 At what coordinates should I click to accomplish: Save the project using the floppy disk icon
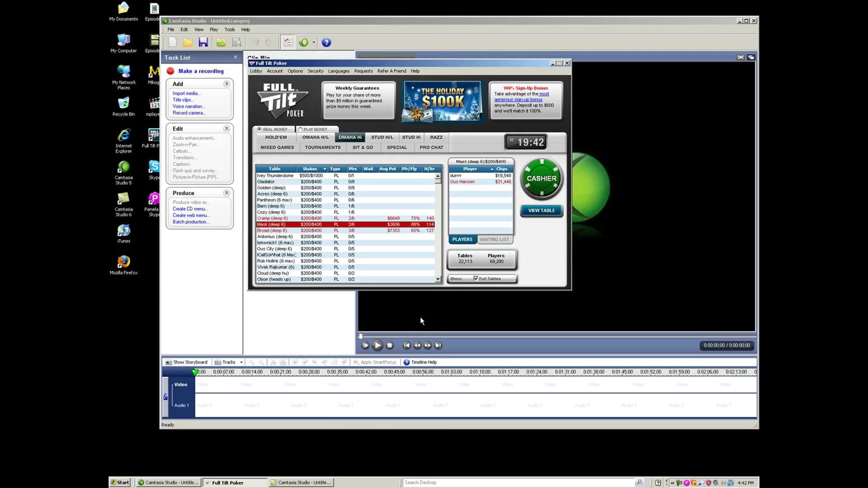tap(203, 42)
